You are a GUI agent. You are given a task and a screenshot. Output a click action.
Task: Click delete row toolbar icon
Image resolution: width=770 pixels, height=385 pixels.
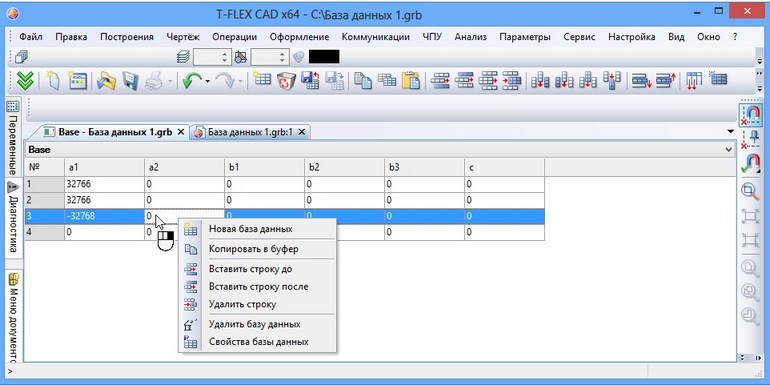pyautogui.click(x=512, y=81)
